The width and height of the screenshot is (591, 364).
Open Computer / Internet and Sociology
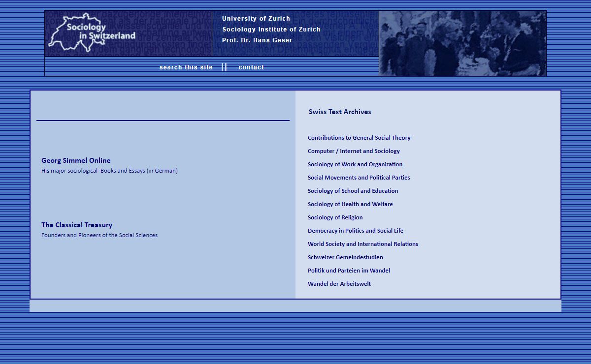click(x=354, y=151)
